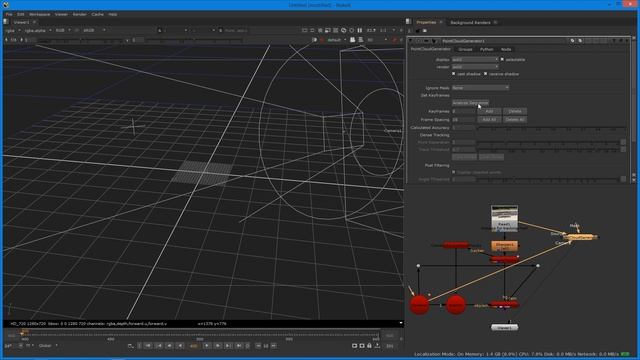Open the Render menu
The height and width of the screenshot is (360, 640).
click(80, 14)
